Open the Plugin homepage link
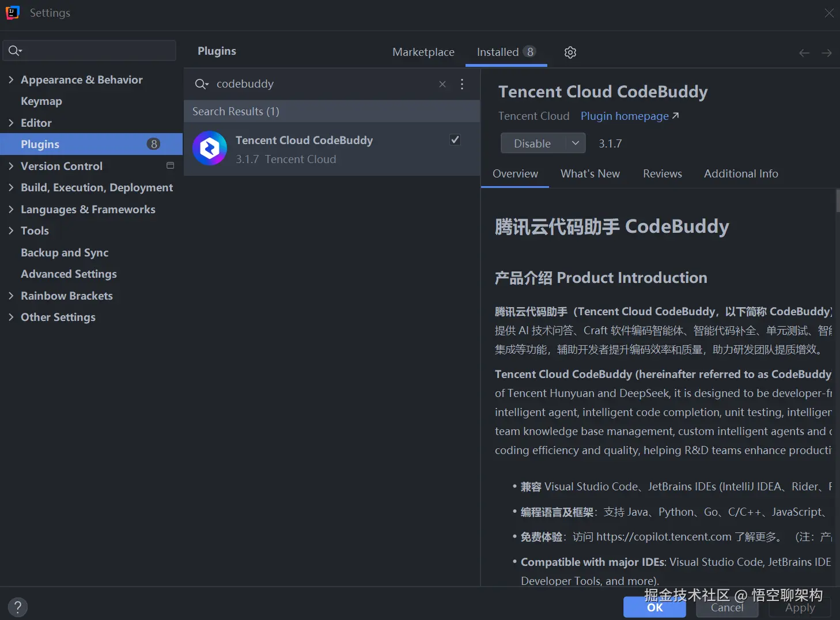Viewport: 840px width, 620px height. [630, 116]
